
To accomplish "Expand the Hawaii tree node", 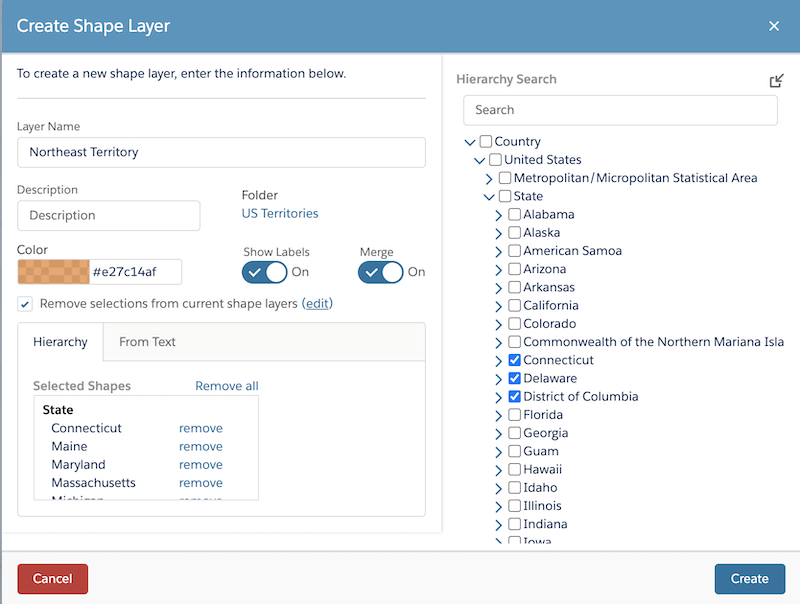I will coord(498,470).
